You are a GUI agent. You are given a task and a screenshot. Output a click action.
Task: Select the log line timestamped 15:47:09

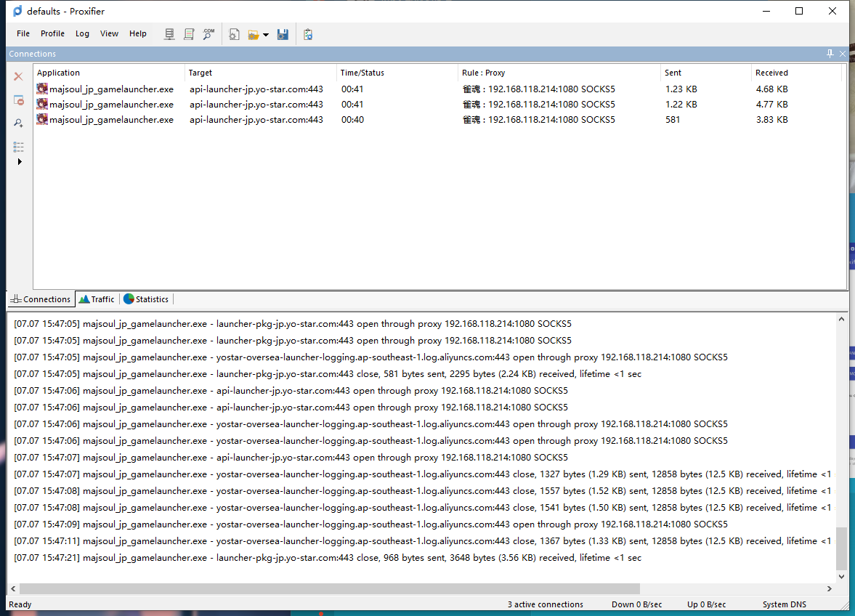coord(370,524)
